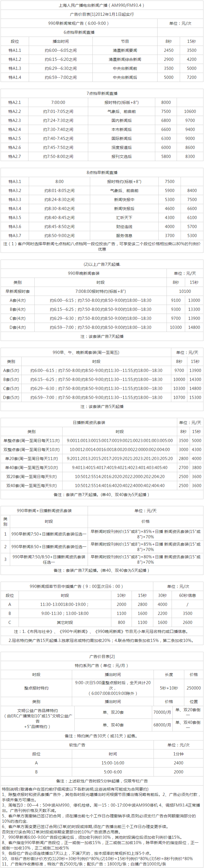Click the program cell 清晨新闻综合新闻

(x=125, y=59)
